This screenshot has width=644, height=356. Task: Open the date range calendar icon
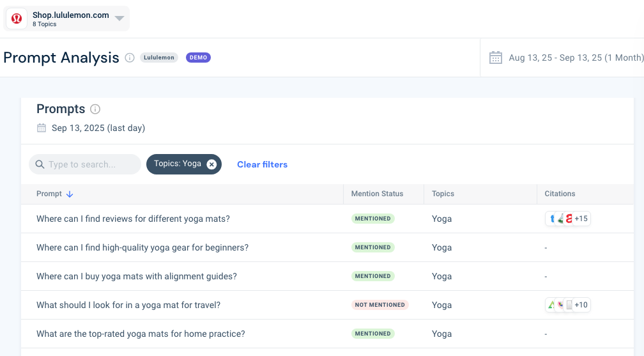pyautogui.click(x=496, y=58)
